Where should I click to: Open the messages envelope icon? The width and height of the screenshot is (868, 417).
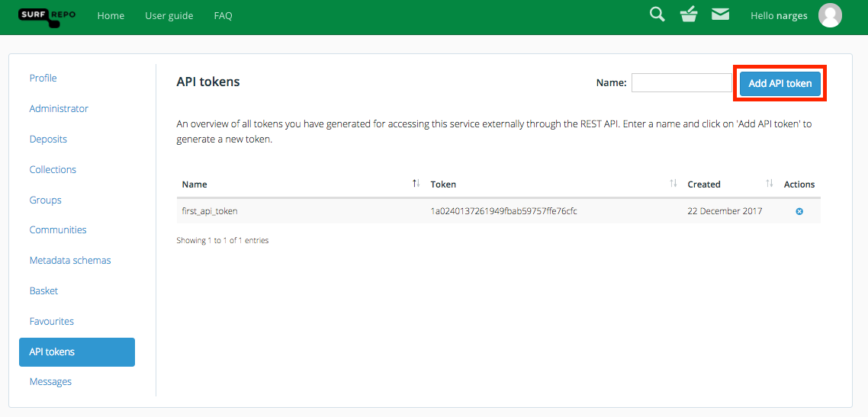click(x=720, y=14)
